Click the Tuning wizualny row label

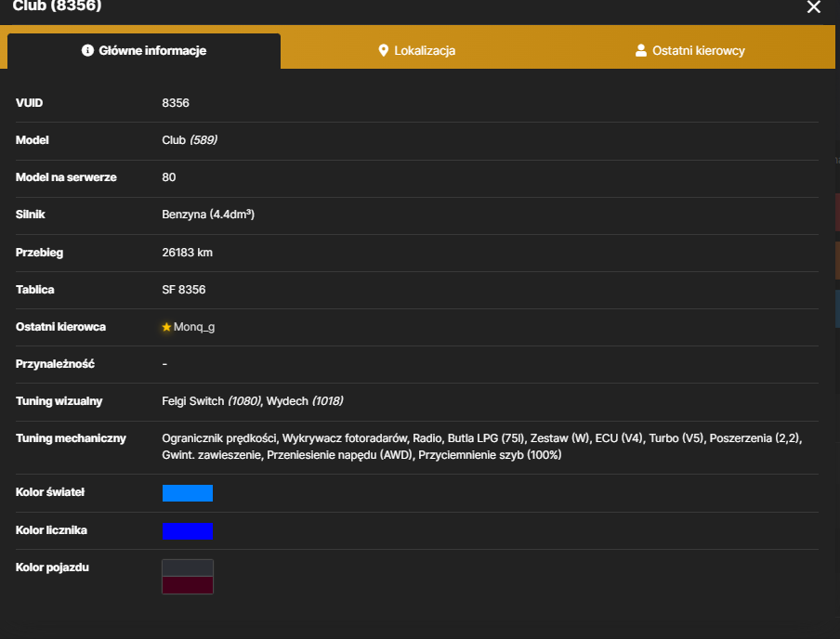[x=59, y=401]
